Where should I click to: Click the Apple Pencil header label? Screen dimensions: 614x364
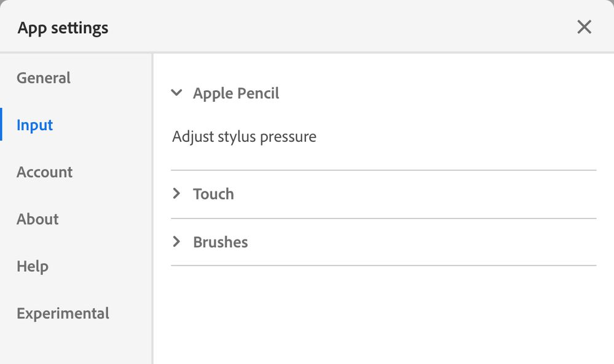click(236, 93)
